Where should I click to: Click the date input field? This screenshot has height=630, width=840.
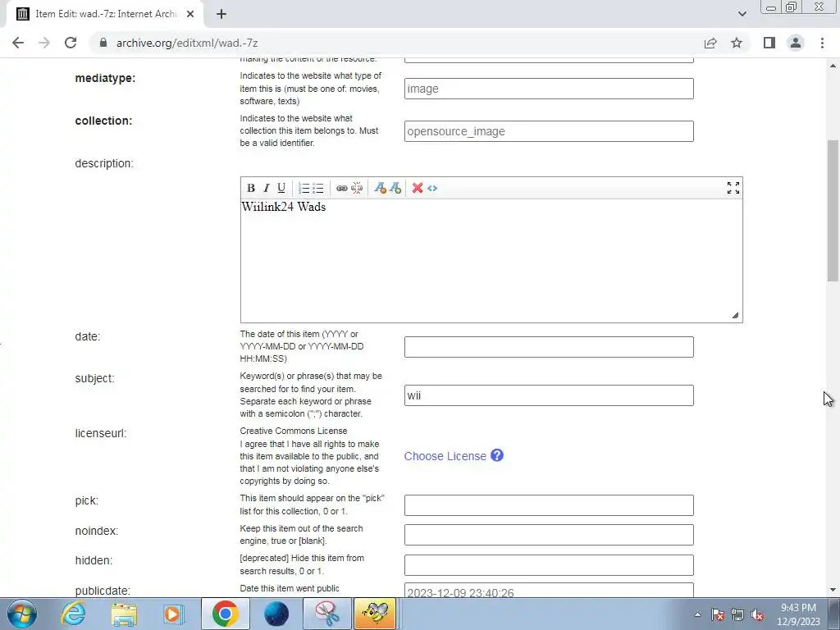[x=549, y=347]
